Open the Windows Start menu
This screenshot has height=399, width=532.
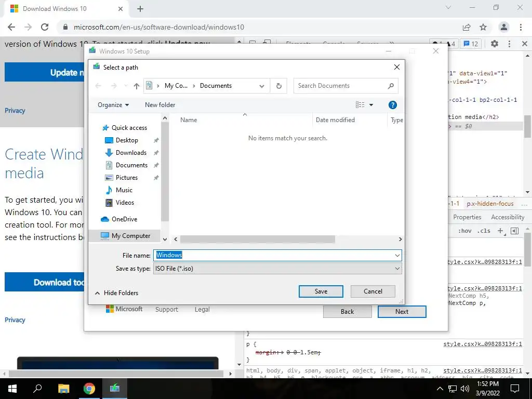click(12, 389)
